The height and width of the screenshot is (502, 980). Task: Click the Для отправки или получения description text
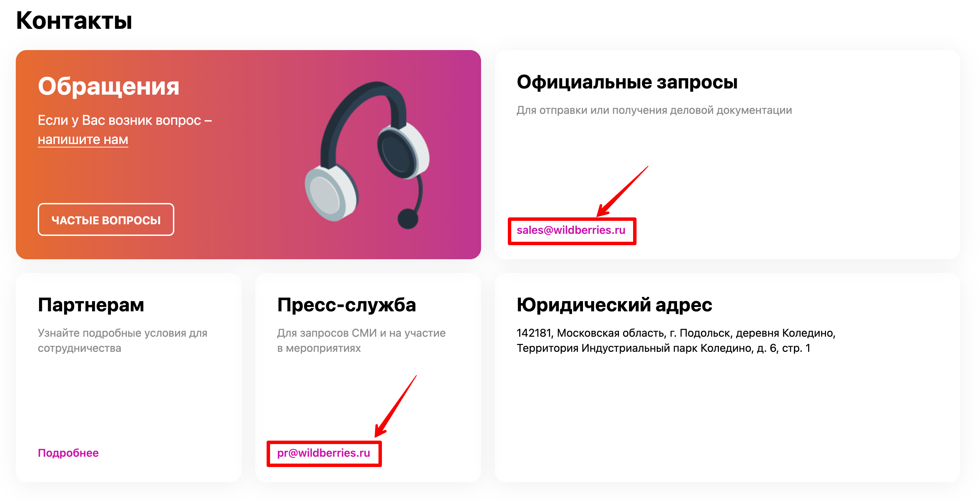(654, 110)
